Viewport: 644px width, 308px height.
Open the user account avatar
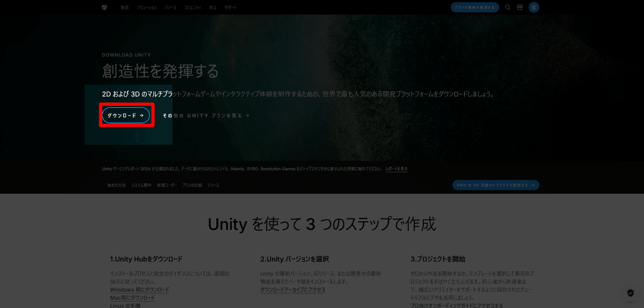click(x=533, y=7)
